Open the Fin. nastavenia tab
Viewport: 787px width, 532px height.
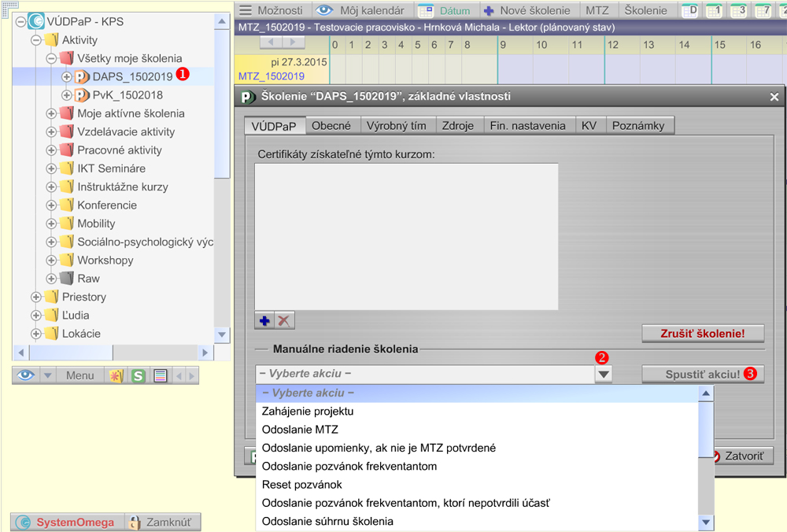coord(527,125)
